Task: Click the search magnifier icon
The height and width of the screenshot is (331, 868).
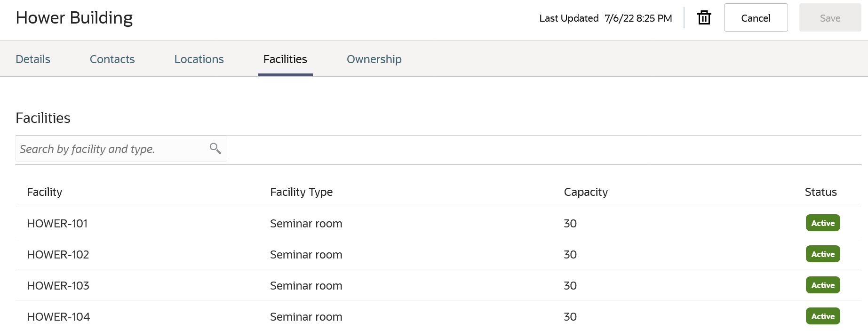Action: click(x=215, y=149)
